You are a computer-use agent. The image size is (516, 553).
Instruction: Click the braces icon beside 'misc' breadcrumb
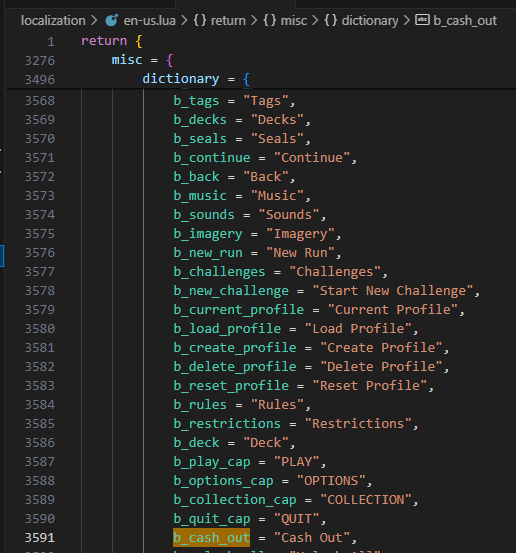[x=269, y=20]
